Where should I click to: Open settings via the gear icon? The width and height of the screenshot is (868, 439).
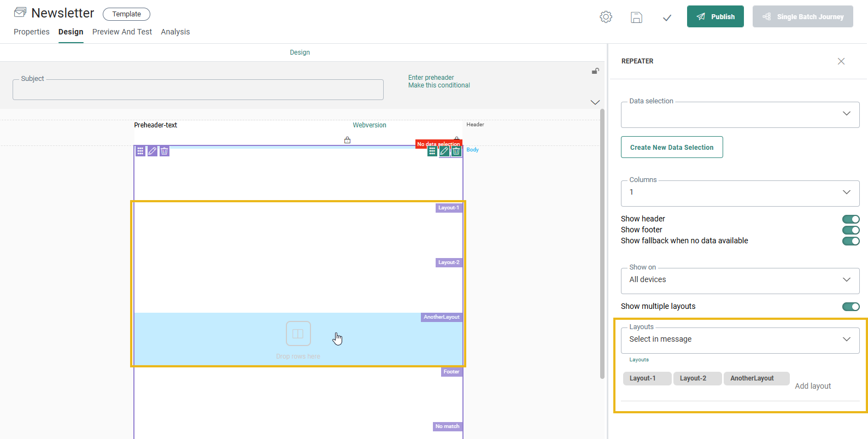tap(606, 17)
